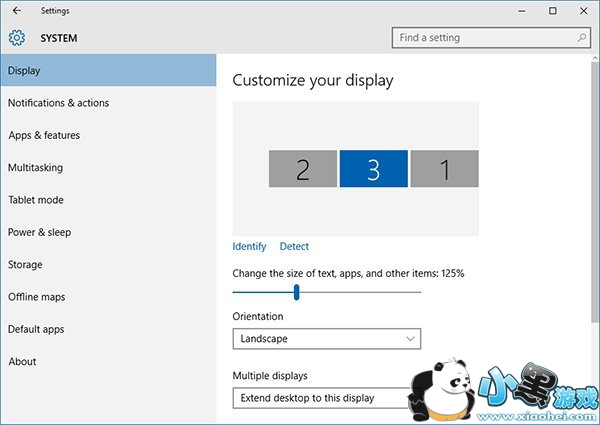Click the search magnifier icon
600x425 pixels.
click(x=582, y=38)
